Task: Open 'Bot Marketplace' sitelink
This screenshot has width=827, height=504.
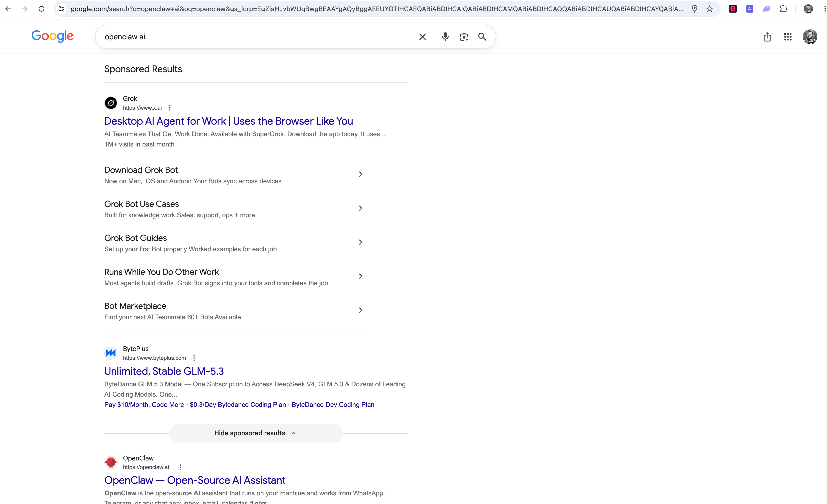Action: pos(236,311)
